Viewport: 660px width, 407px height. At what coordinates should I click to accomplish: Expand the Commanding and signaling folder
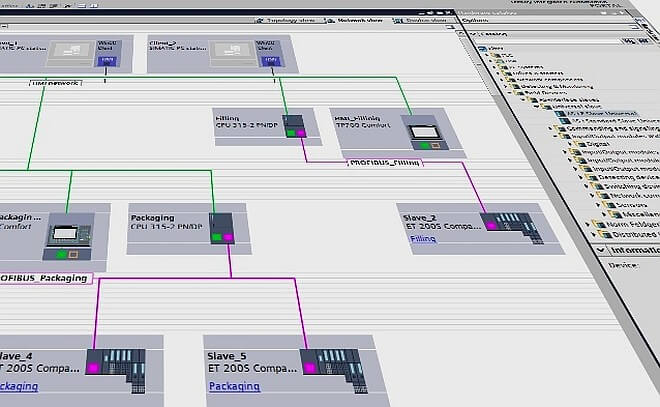pos(550,128)
